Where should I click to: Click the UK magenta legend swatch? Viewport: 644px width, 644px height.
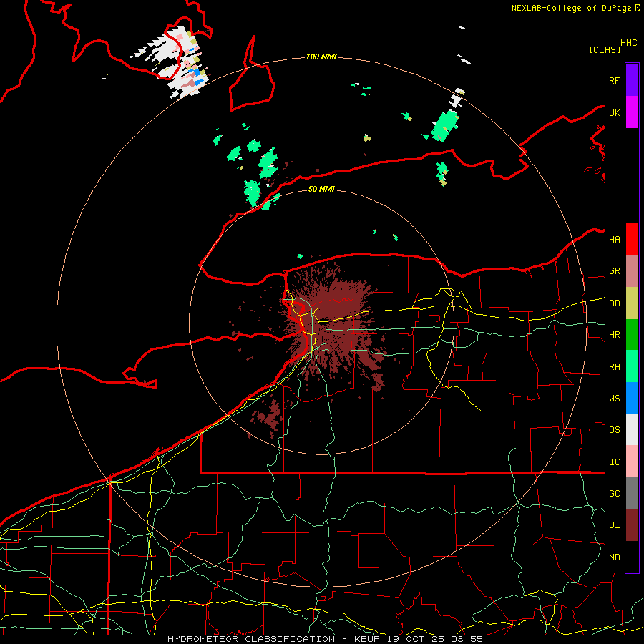coord(632,112)
